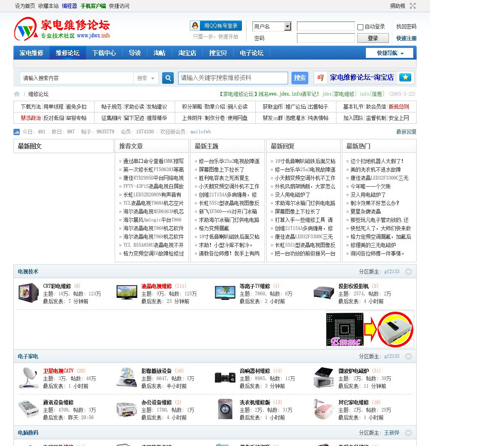Click the widescreen toggle icon at top right
The width and height of the screenshot is (504, 446).
(413, 6)
